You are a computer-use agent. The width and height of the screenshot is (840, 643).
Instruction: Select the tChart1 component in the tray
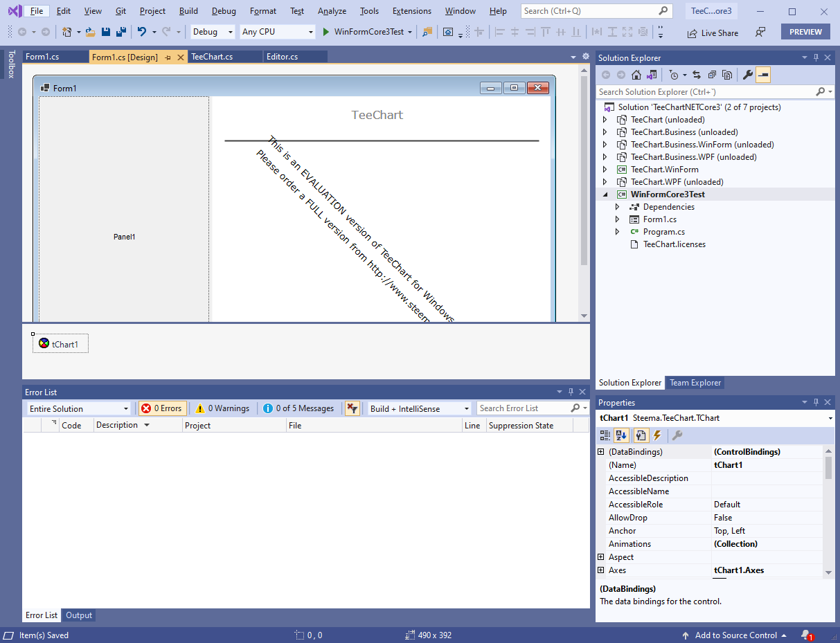tap(60, 344)
